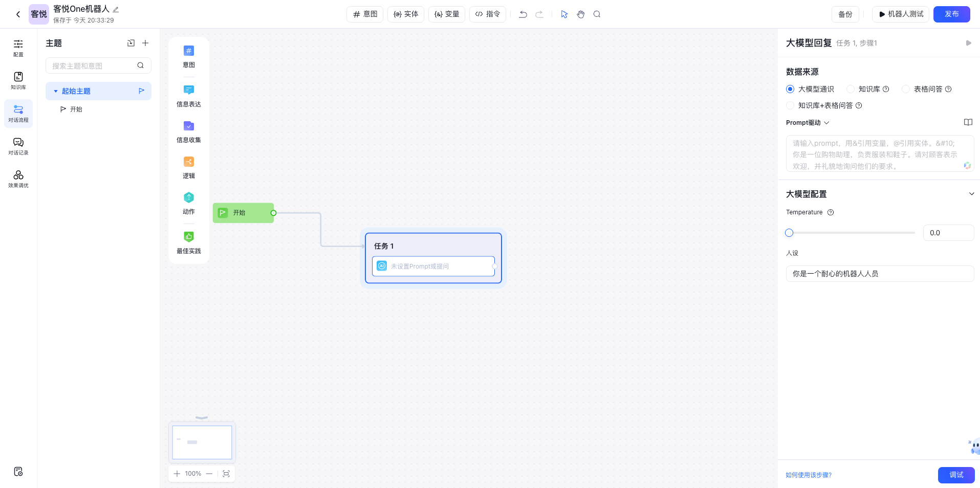This screenshot has width=980, height=488.
Task: Collapse the 大模型配置 section
Action: pos(971,194)
